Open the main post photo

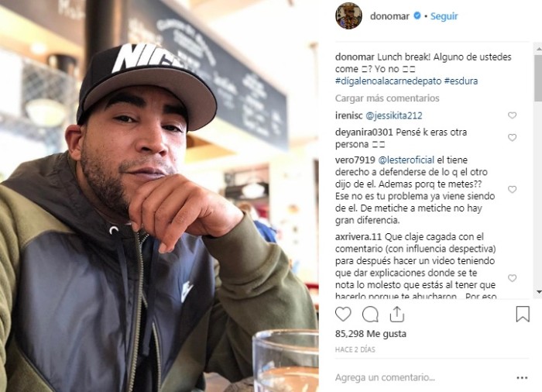[159, 196]
